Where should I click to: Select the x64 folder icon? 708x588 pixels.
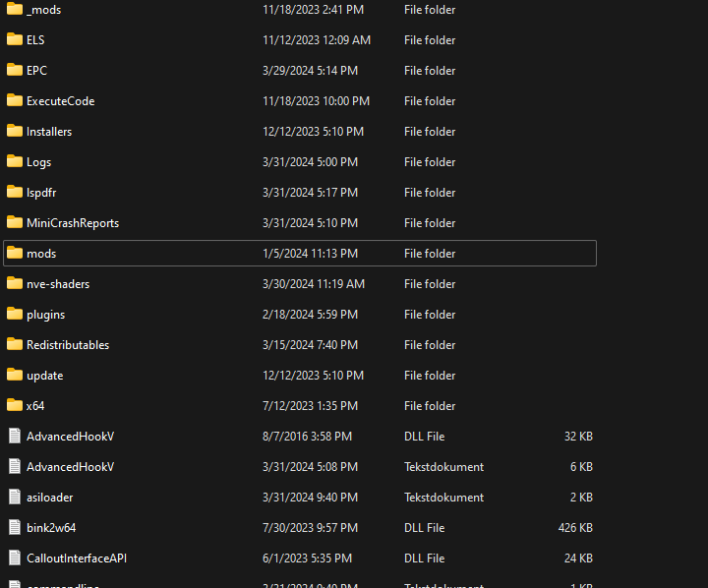[x=14, y=406]
